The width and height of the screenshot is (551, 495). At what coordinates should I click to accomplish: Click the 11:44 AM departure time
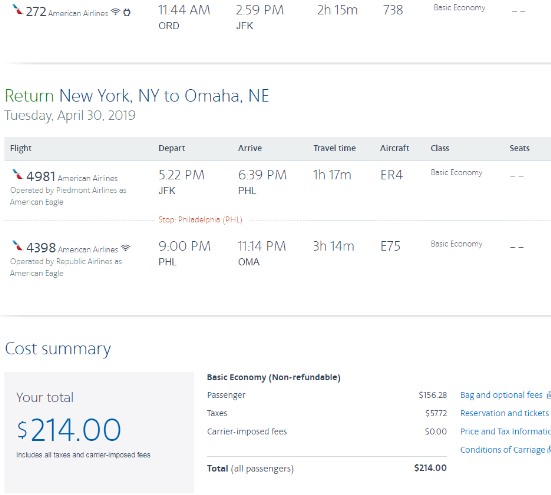point(184,10)
